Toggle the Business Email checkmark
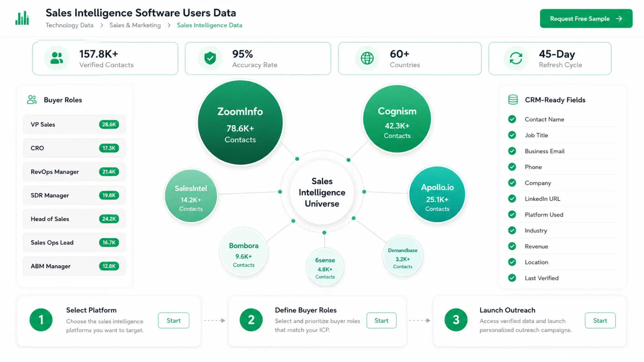Viewport: 644px width, 362px height. pyautogui.click(x=512, y=151)
